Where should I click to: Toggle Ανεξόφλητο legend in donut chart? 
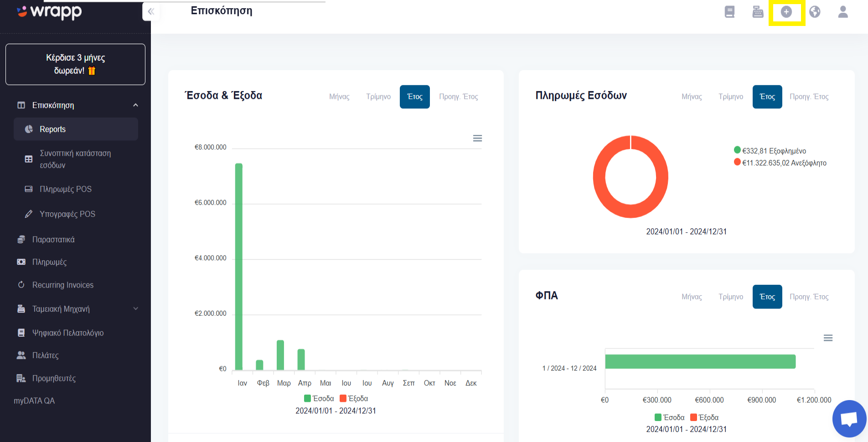780,163
